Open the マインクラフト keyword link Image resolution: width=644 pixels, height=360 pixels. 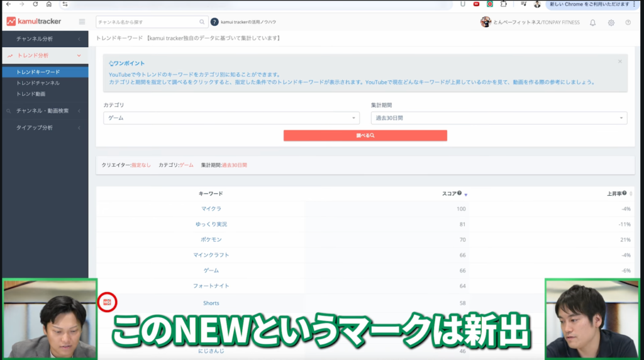[x=211, y=255]
